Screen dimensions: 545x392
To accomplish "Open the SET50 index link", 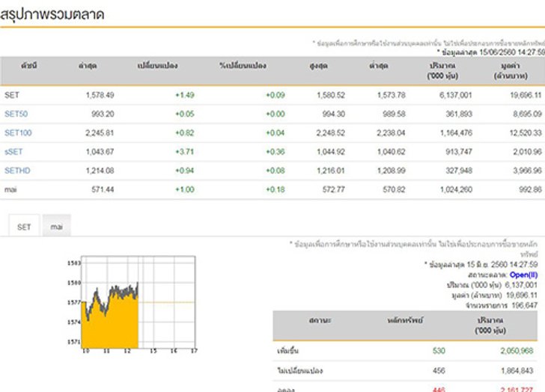I will coord(16,114).
